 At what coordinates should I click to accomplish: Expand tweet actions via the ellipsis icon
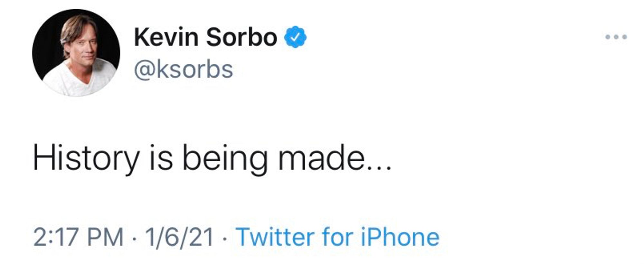coord(616,37)
